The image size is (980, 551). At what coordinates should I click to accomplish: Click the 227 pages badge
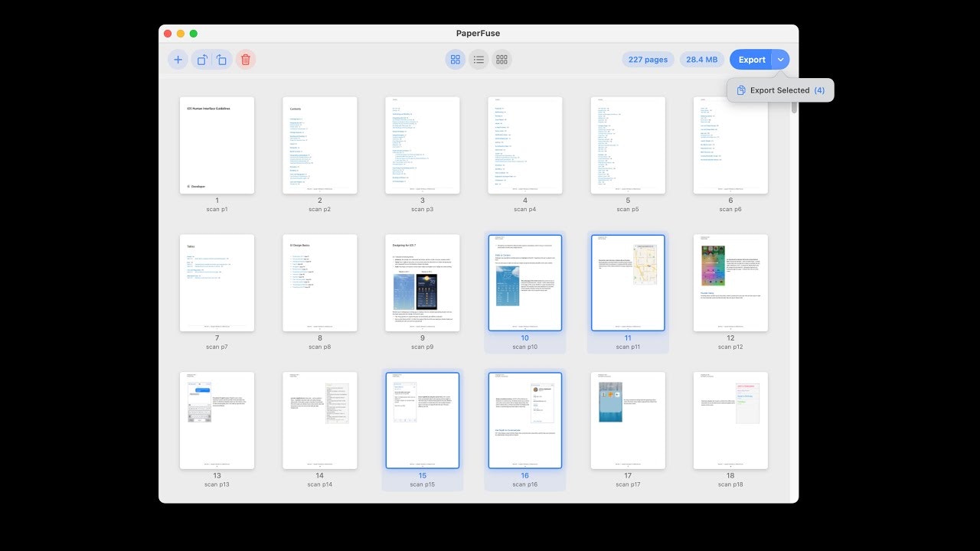click(648, 60)
